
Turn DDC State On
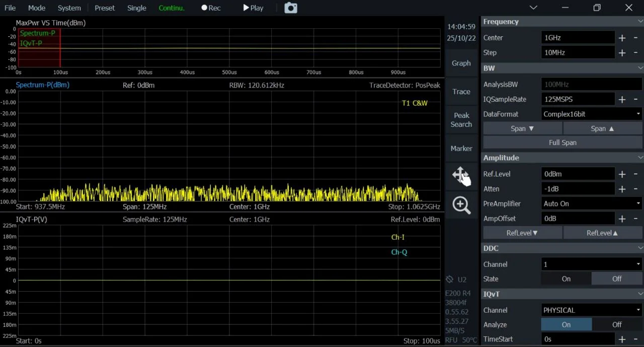point(566,279)
